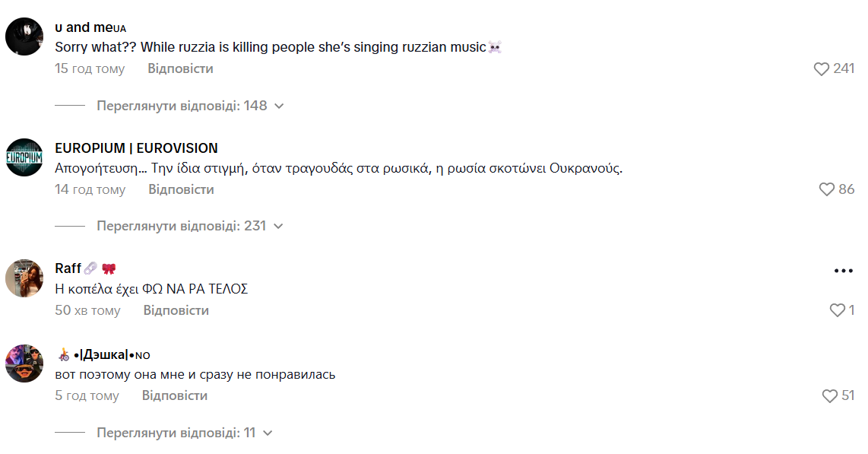868x454 pixels.
Task: Click Відповісти under Raff's comment
Action: 176,310
